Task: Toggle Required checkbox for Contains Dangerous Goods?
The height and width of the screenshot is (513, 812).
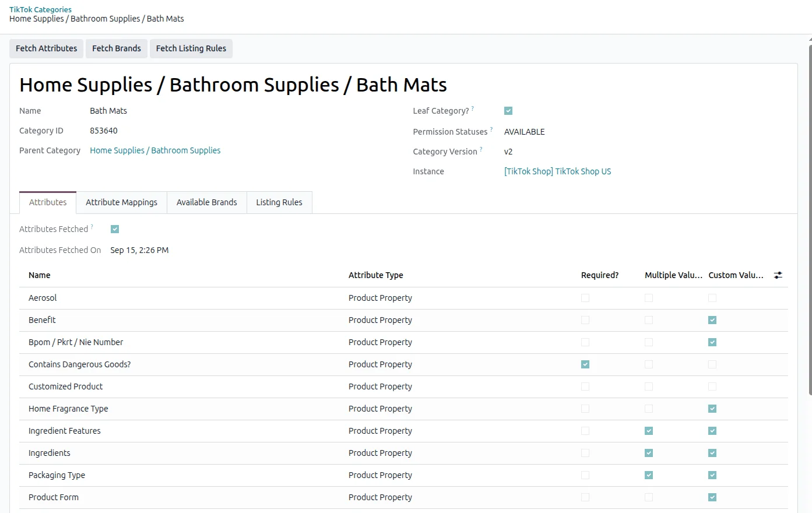Action: tap(585, 364)
